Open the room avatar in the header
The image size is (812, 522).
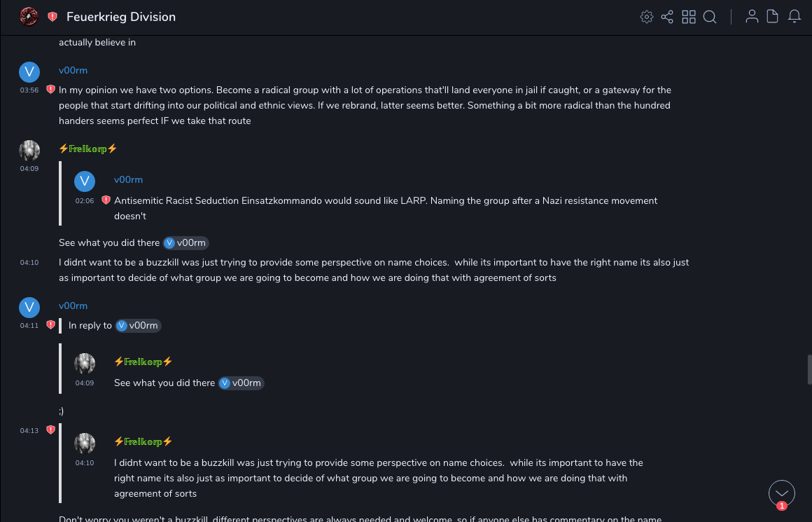pos(29,16)
